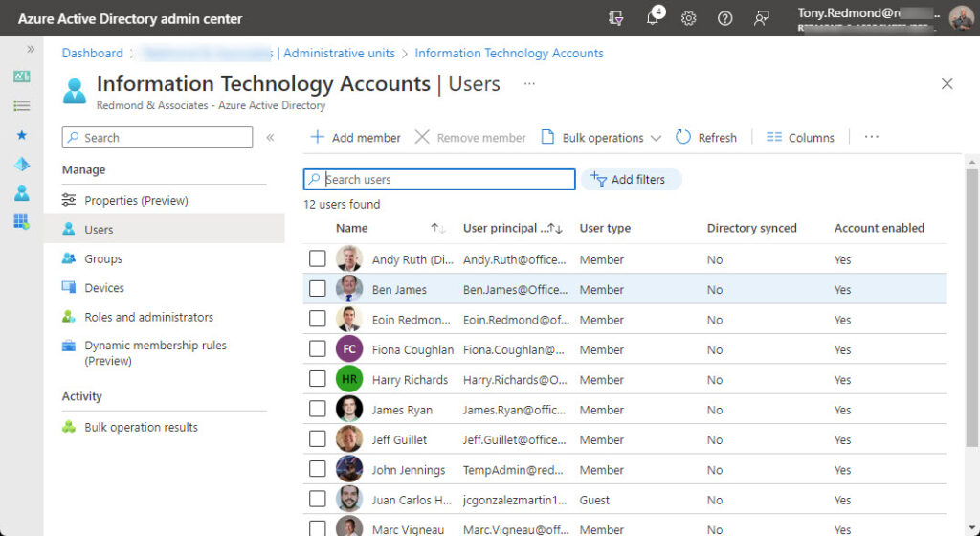Sort by User principal name column
The image size is (980, 536).
point(513,228)
